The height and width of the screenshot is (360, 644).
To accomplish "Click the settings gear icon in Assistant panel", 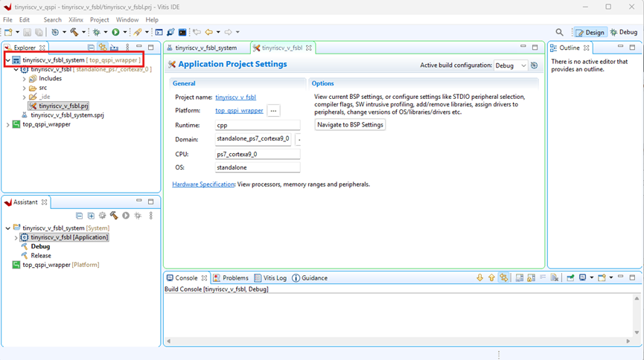I will click(103, 216).
